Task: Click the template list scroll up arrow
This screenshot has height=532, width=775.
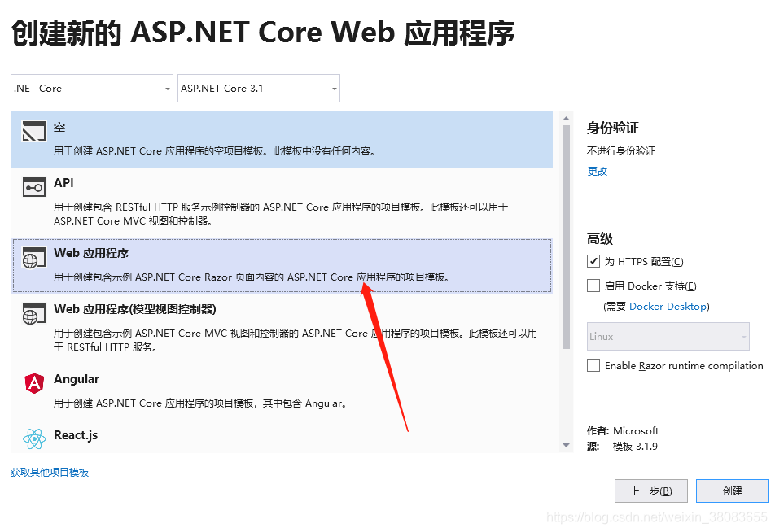Action: [567, 119]
